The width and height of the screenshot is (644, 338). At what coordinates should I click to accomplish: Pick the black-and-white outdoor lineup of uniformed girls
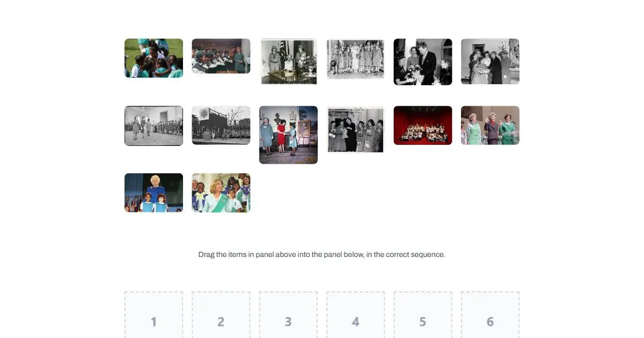pos(355,59)
